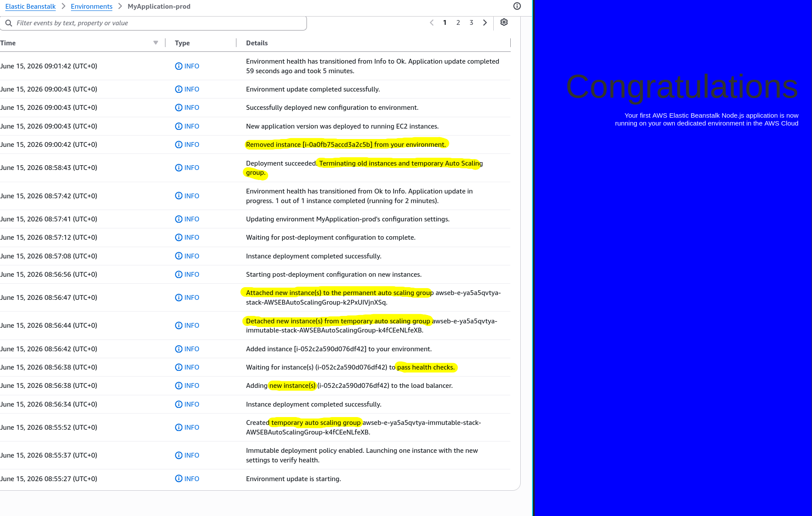Select 'Removed instance [i-0a0fb75accd3a2c5b]' detail
Viewport: 812px width, 516px height.
point(346,145)
